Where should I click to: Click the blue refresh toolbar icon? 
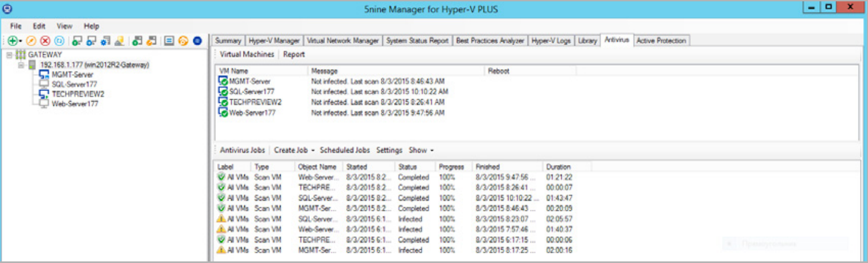(x=59, y=41)
